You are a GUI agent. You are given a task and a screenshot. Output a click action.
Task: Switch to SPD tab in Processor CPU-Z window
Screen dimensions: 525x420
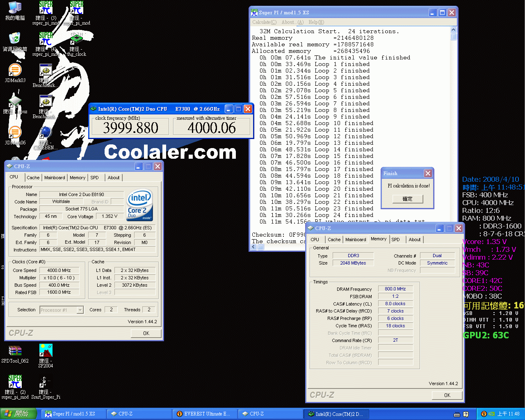click(x=95, y=178)
